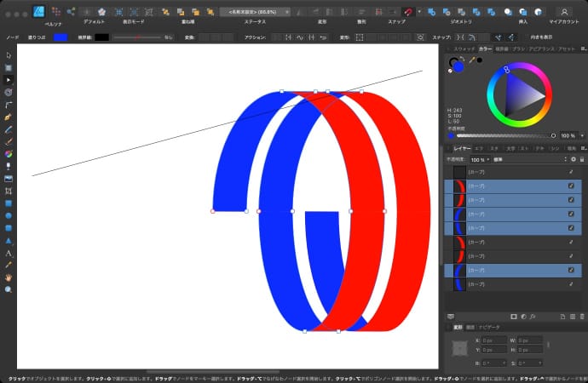Toggle visibility checkbox of the top layer
This screenshot has height=383, width=588.
572,171
